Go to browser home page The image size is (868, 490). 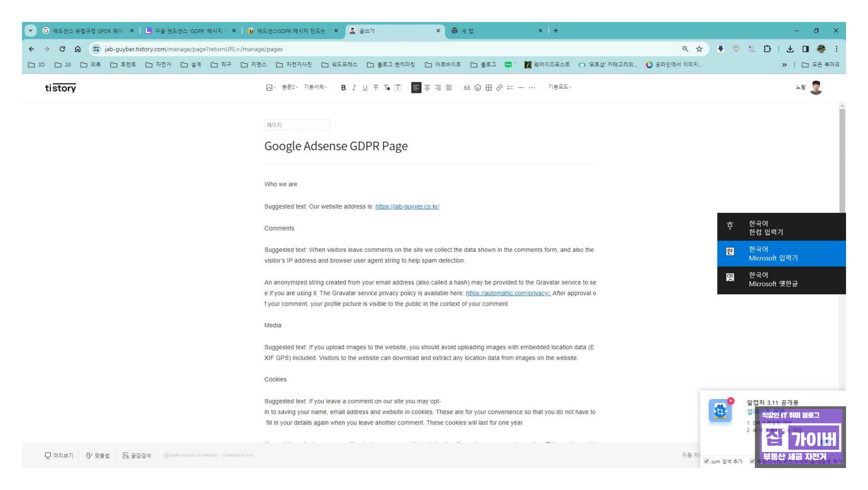[78, 49]
